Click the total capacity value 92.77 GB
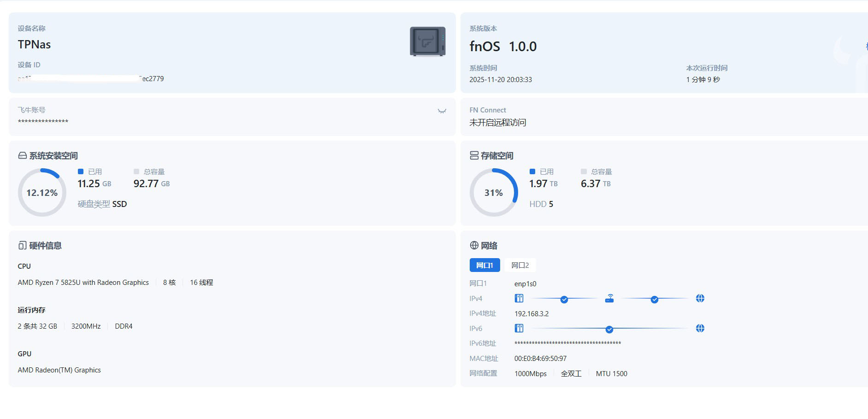 tap(152, 184)
